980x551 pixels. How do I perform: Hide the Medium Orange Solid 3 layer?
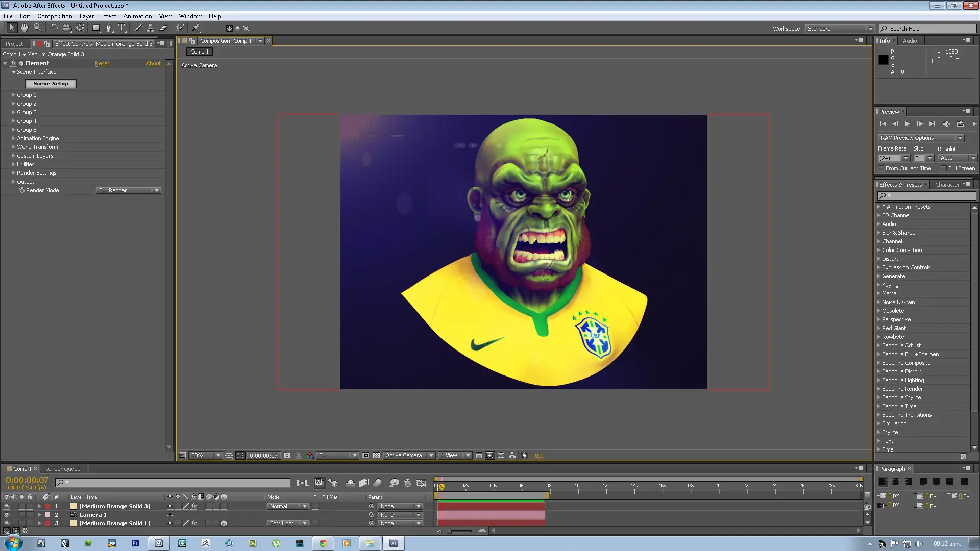click(x=7, y=507)
